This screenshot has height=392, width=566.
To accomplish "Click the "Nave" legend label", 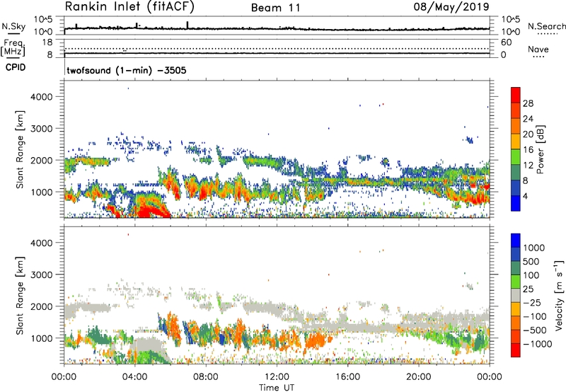I will [x=538, y=49].
